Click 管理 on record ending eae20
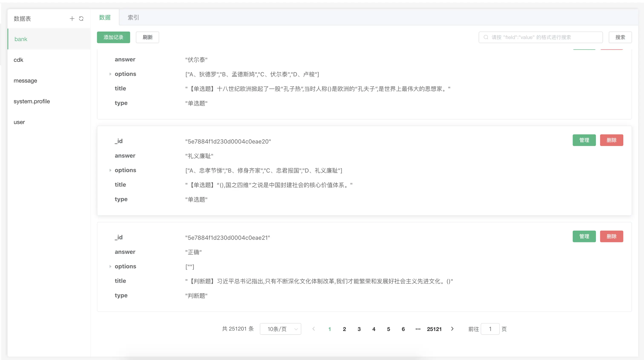 pyautogui.click(x=584, y=140)
